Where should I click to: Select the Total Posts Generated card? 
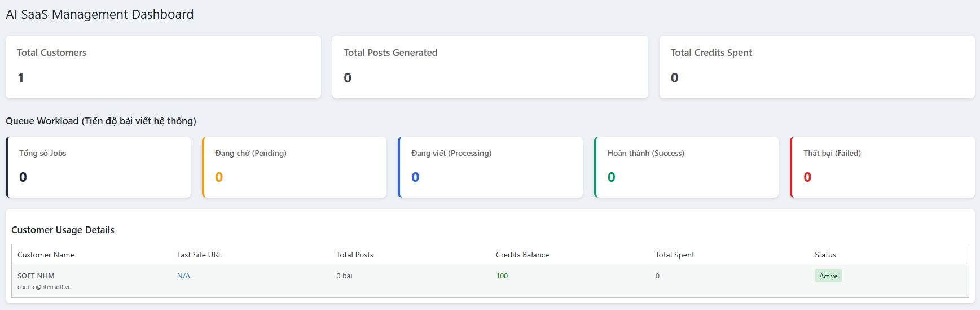(490, 67)
